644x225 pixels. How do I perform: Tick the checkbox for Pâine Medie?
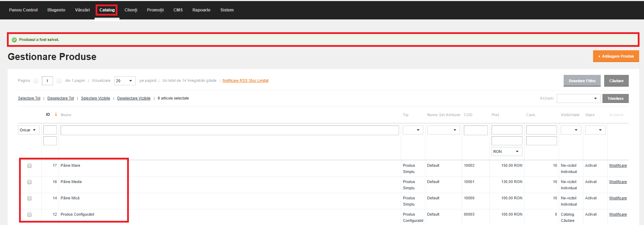(29, 182)
